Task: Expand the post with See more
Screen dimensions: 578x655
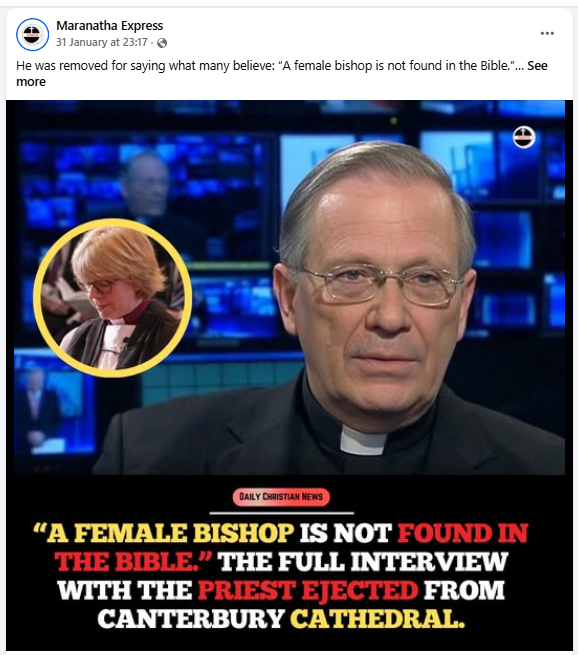Action: [x=282, y=74]
